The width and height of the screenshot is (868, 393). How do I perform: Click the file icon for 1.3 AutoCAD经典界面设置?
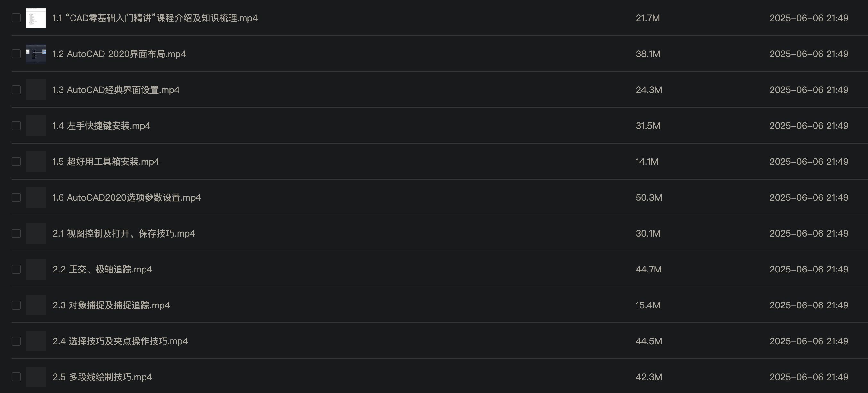tap(36, 90)
